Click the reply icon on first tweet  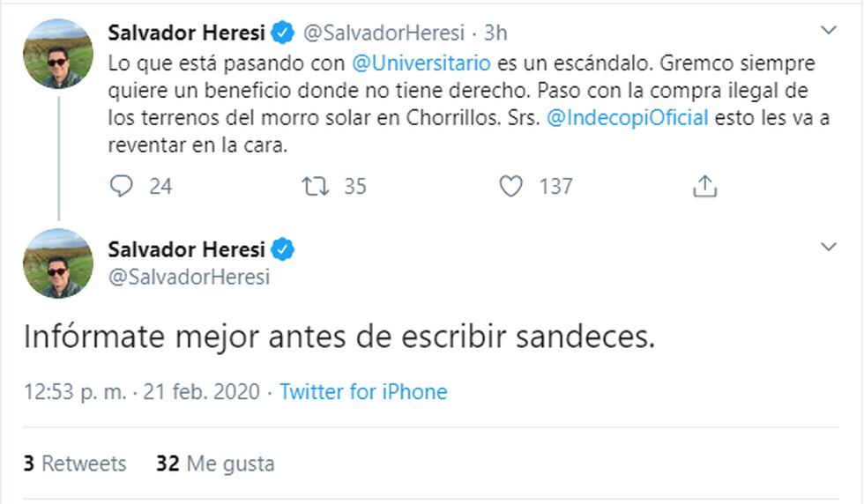tap(122, 186)
